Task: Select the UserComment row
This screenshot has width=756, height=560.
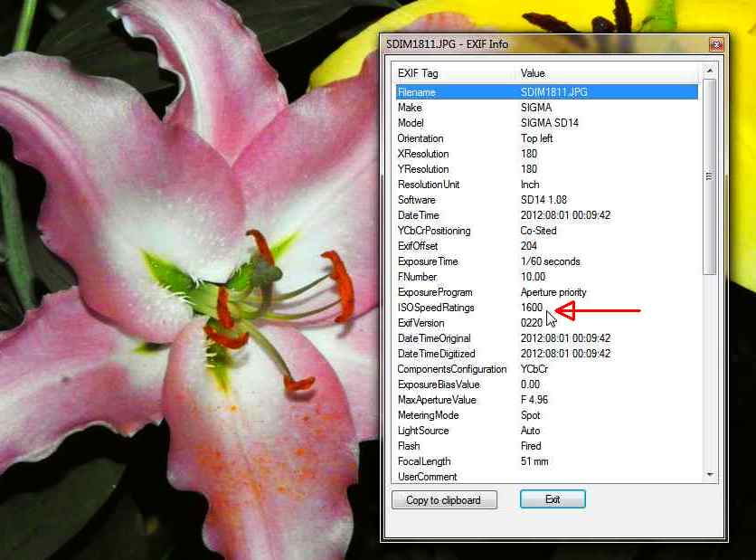Action: [547, 477]
